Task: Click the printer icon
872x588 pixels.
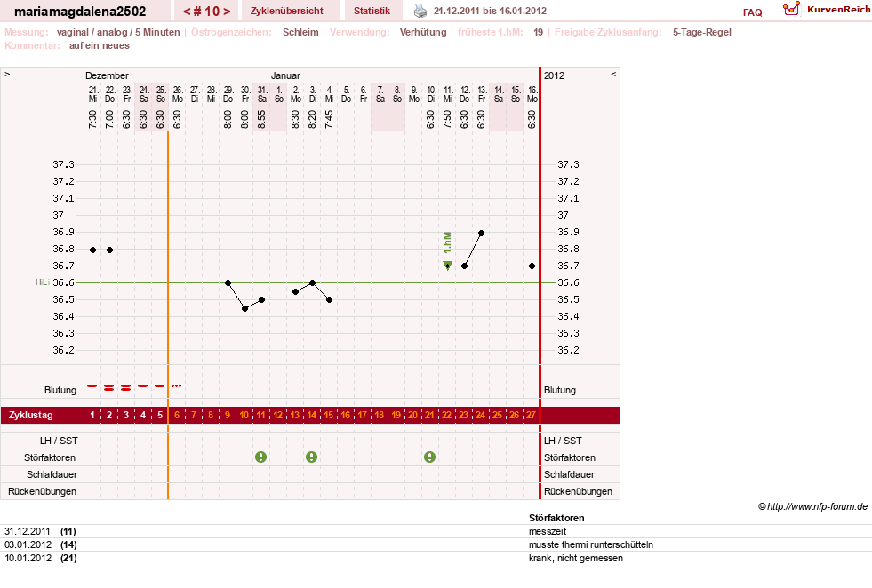Action: pyautogui.click(x=420, y=11)
